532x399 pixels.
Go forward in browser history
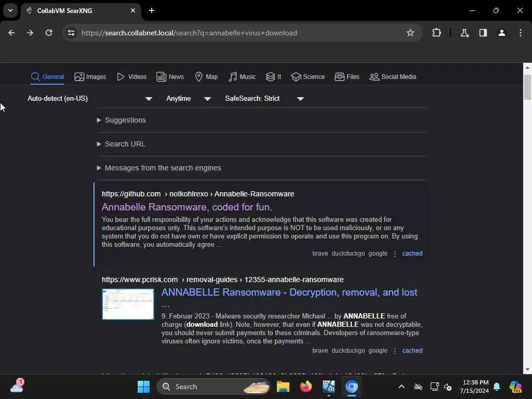point(30,33)
